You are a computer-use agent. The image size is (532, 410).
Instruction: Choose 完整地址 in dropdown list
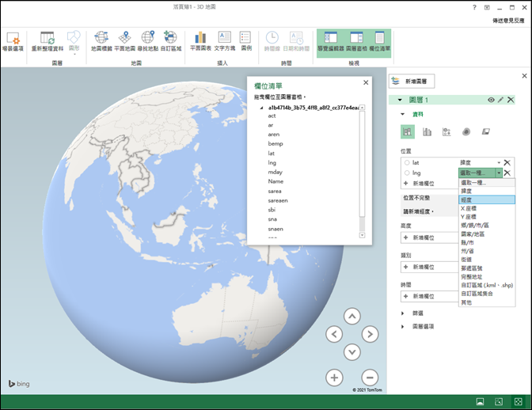(487, 277)
